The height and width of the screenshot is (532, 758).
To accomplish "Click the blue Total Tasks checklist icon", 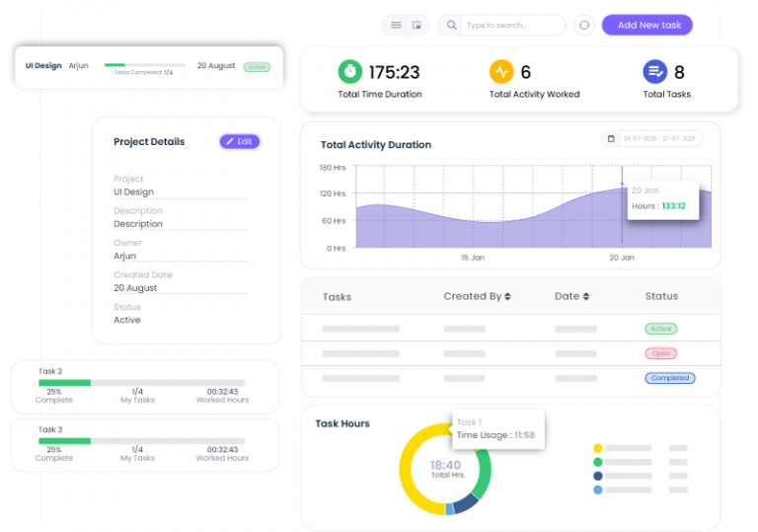I will 654,71.
